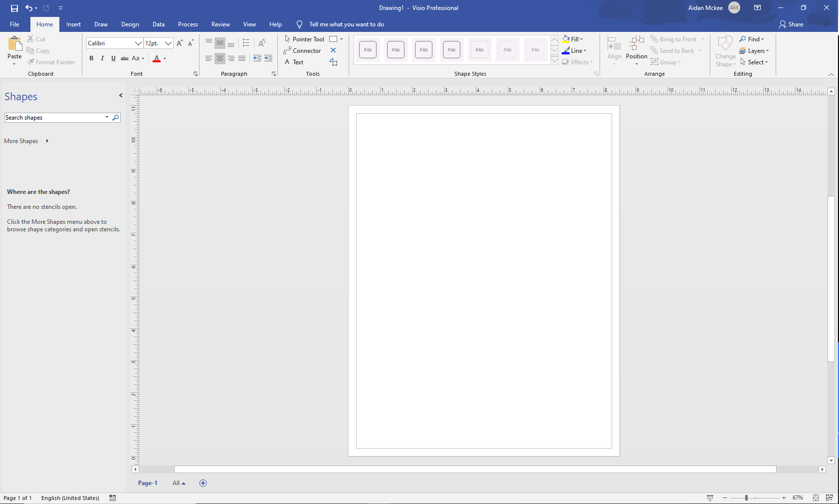Click the Share button
The image size is (839, 504).
tap(792, 24)
